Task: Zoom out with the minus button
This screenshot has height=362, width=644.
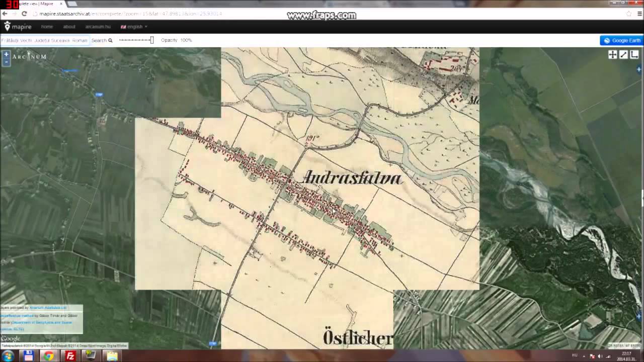Action: click(x=6, y=62)
